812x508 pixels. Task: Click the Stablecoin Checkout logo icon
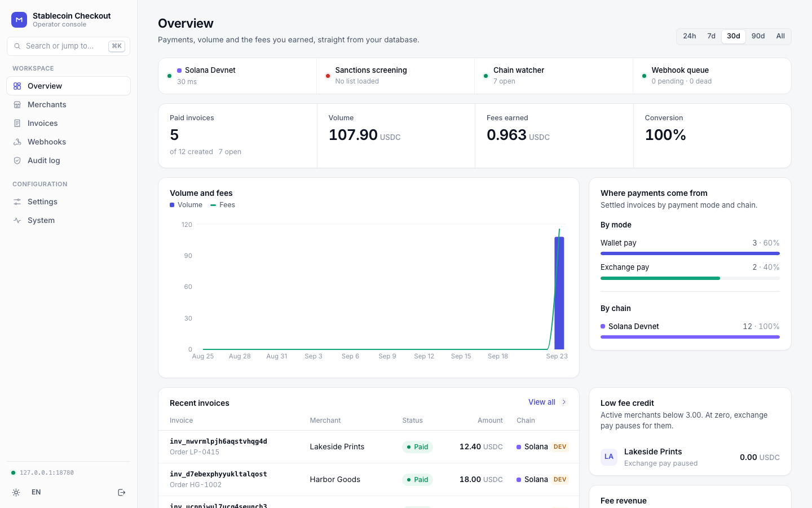(x=19, y=20)
